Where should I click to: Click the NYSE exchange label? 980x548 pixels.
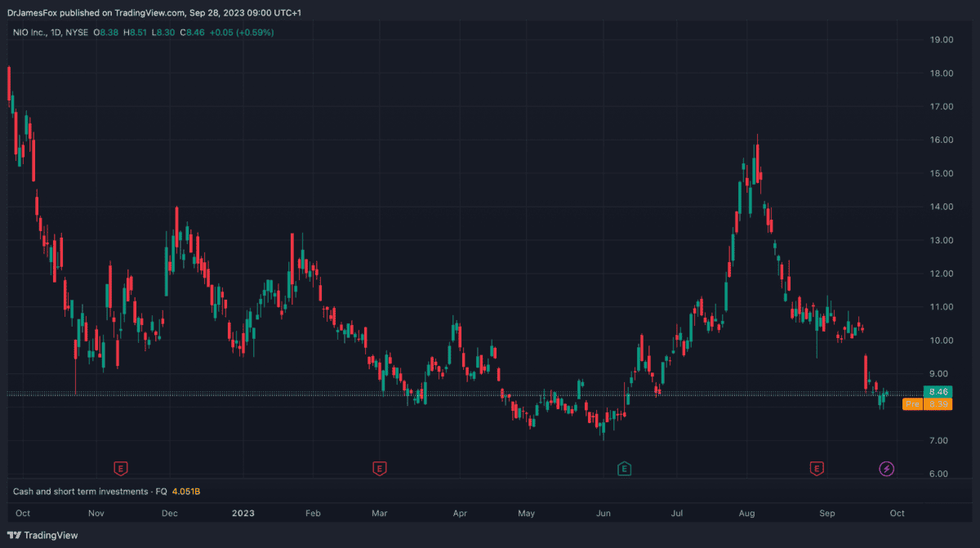[77, 33]
